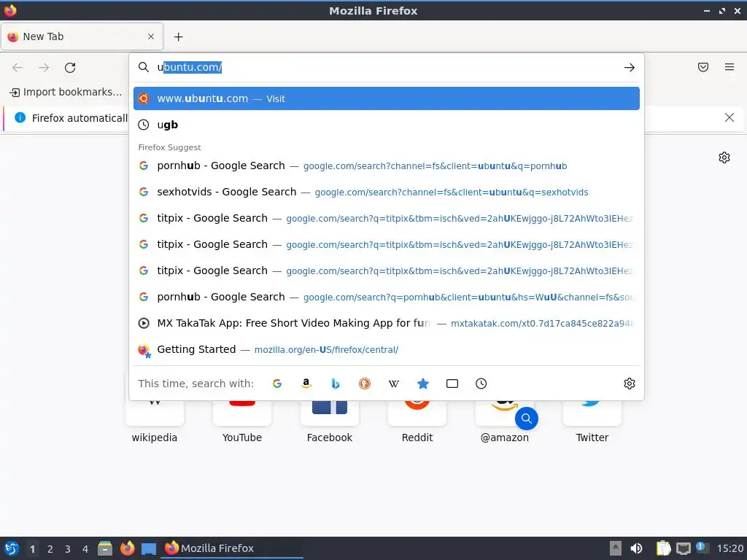747x560 pixels.
Task: Reload the current page
Action: [x=70, y=68]
